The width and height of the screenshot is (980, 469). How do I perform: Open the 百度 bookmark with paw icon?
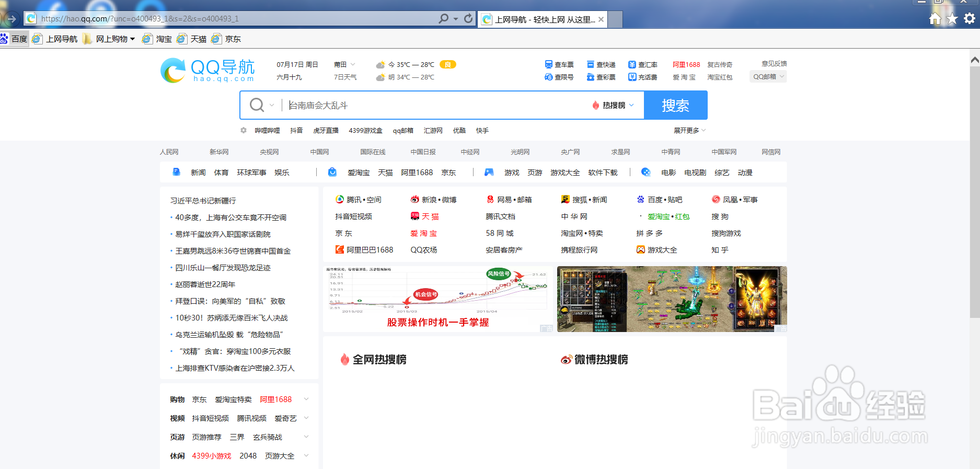[x=14, y=39]
